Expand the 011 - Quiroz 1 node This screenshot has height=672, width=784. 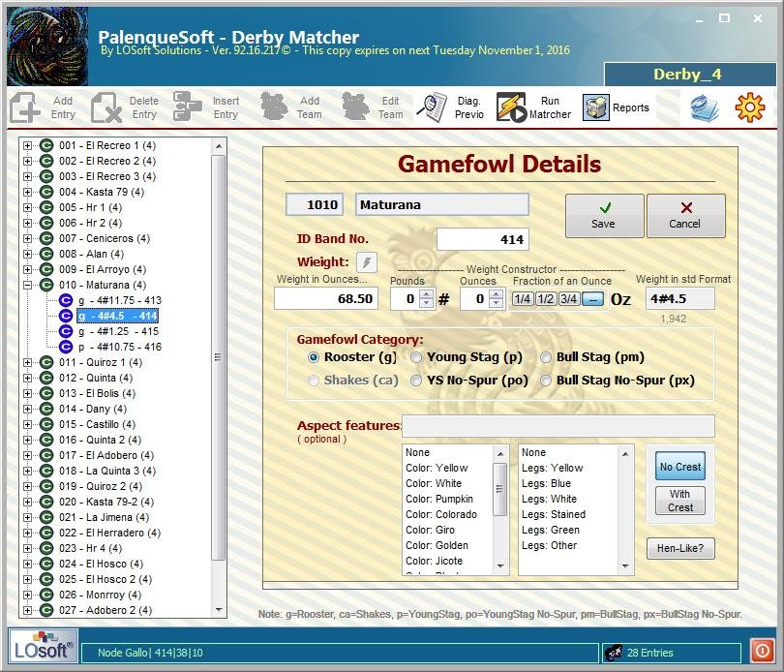tap(27, 363)
